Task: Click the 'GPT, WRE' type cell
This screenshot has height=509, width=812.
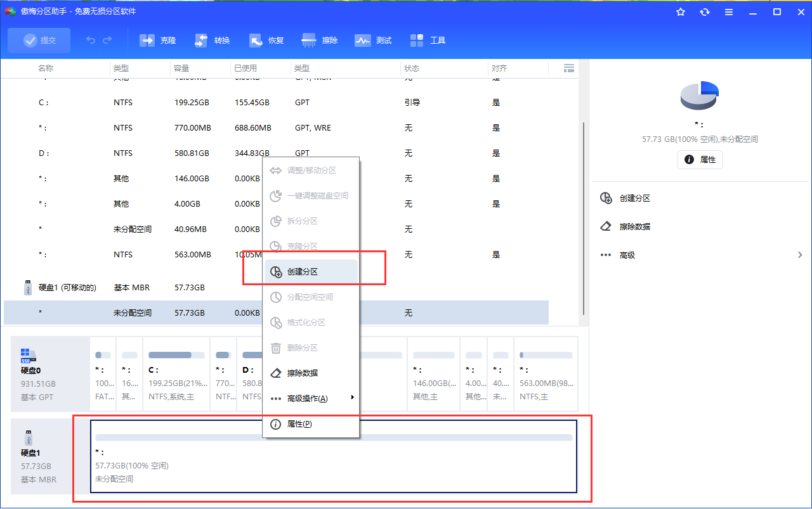Action: click(313, 128)
